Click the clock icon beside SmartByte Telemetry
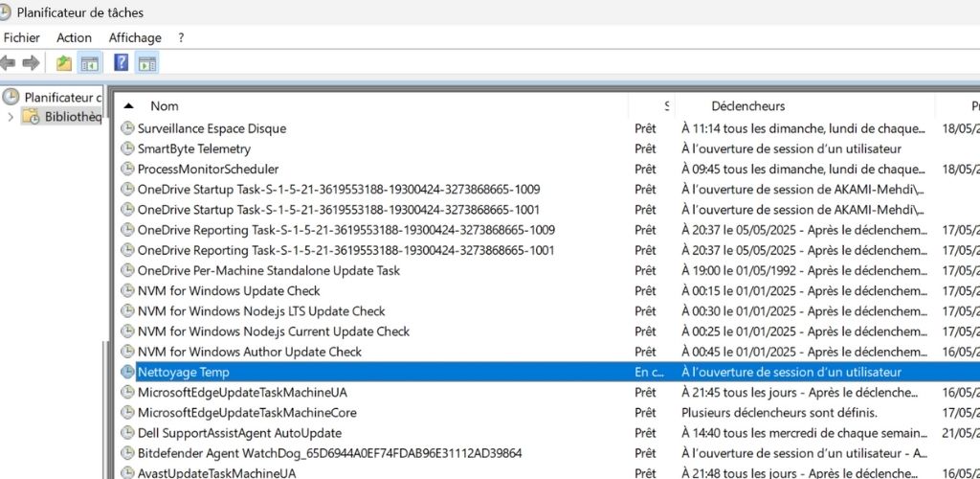 coord(127,148)
